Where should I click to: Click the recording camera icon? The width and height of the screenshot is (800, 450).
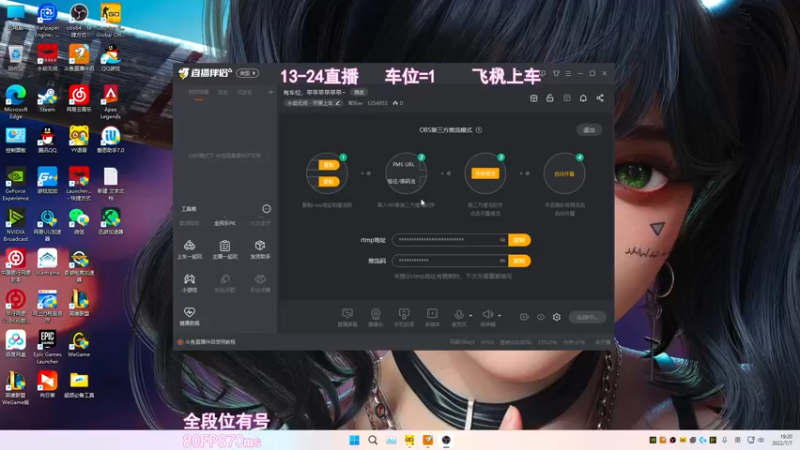pos(524,317)
